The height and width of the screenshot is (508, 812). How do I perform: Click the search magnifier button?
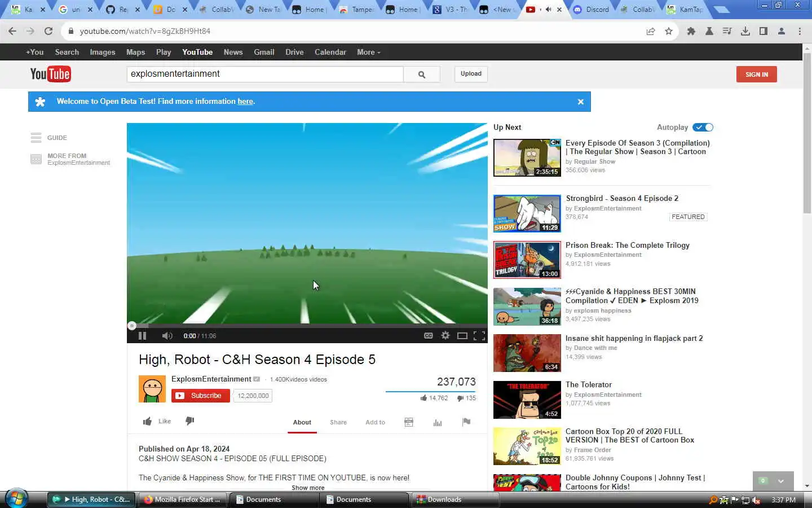(422, 74)
